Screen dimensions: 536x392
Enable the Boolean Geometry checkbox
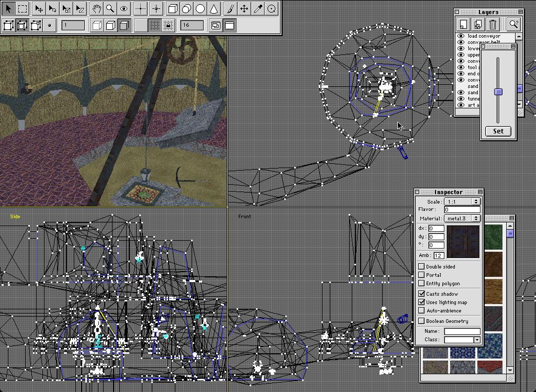click(421, 321)
